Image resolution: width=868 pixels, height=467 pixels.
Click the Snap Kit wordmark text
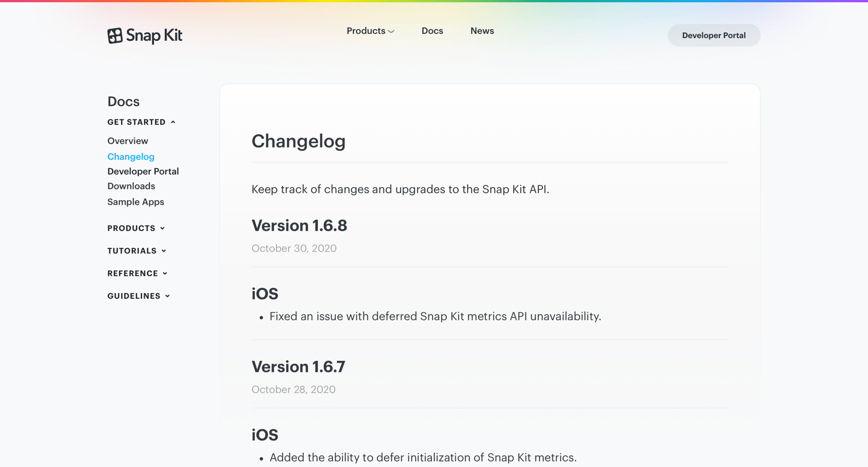[154, 36]
